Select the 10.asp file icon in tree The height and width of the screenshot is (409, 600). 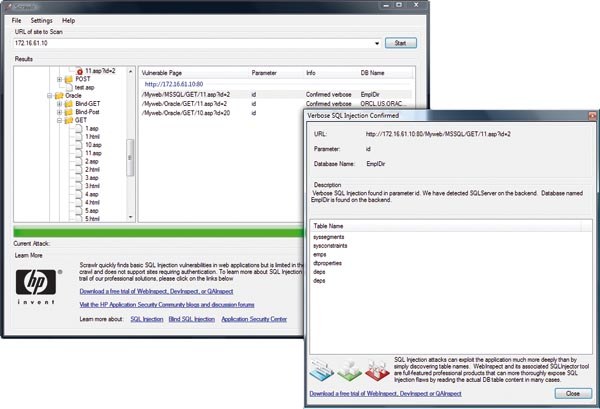tap(78, 145)
